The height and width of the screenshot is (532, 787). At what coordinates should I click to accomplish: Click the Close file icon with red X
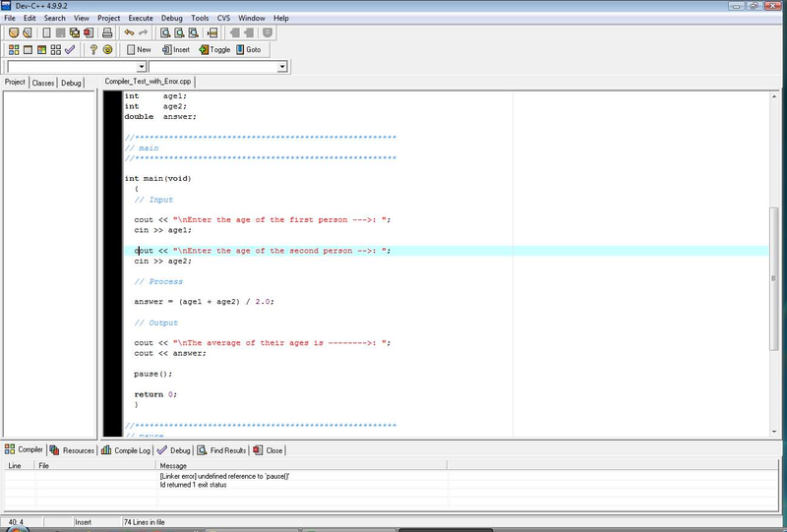click(89, 33)
